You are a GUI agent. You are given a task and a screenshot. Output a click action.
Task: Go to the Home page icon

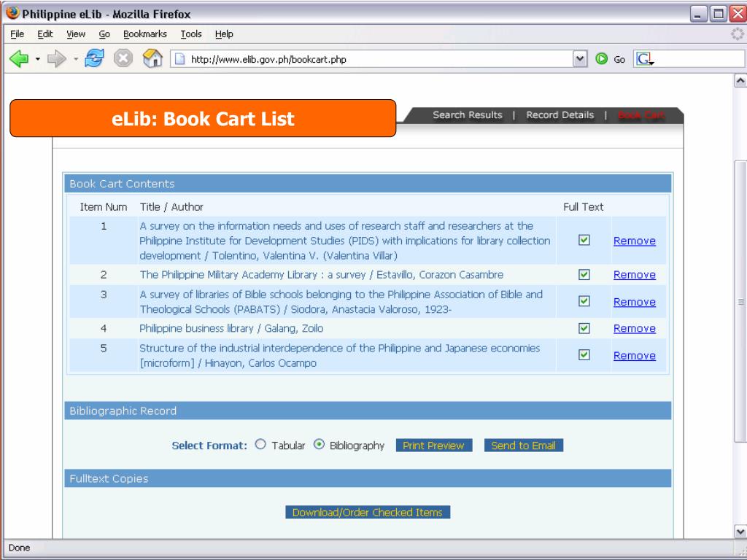pyautogui.click(x=152, y=58)
